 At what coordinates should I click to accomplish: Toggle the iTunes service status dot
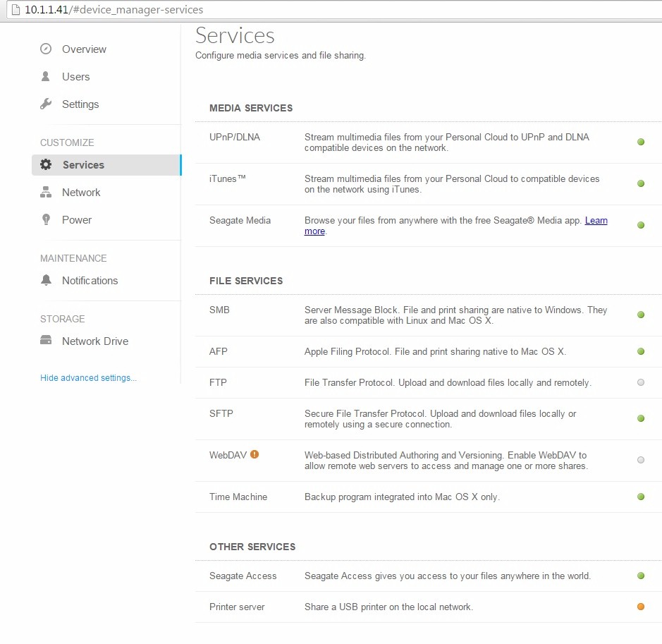click(640, 183)
